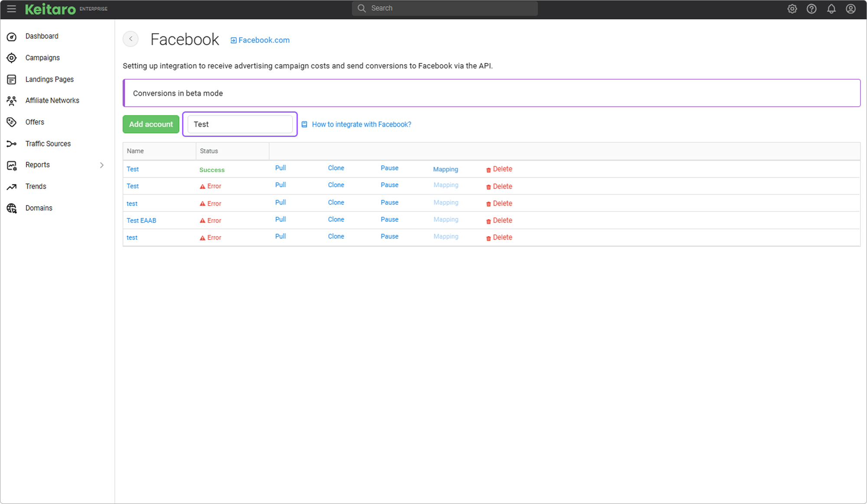This screenshot has width=867, height=504.
Task: Pull costs for the Success account
Action: (x=280, y=168)
